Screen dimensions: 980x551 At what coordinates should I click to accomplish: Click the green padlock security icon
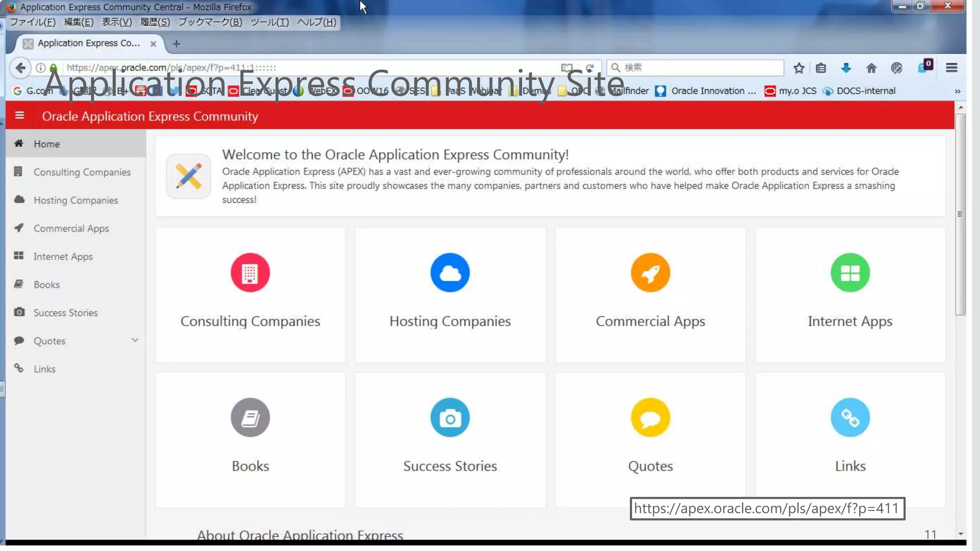[54, 68]
